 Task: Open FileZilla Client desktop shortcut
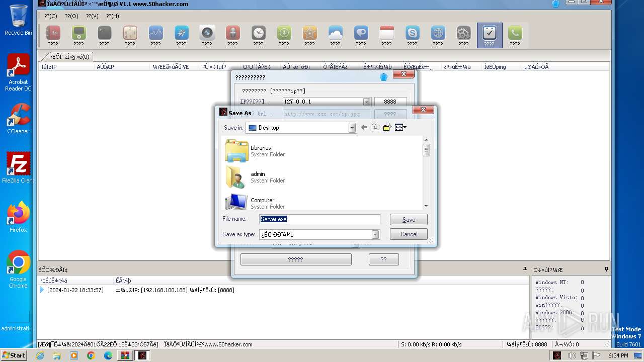[18, 168]
